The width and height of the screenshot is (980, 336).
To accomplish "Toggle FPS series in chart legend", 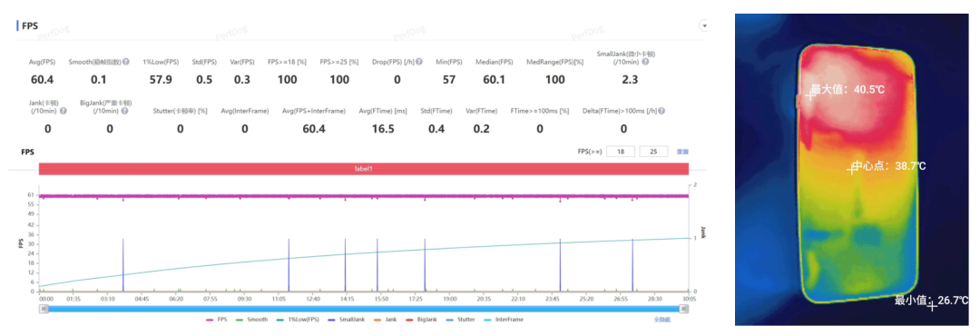I will (x=217, y=319).
